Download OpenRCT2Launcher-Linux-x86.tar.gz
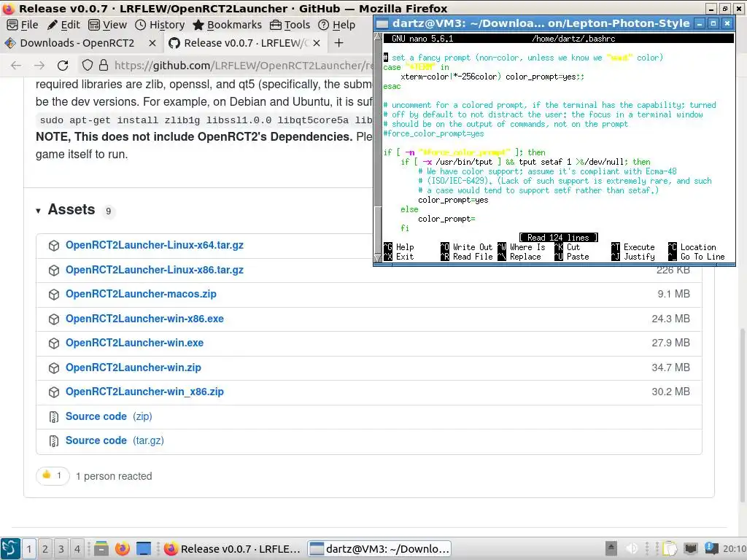The height and width of the screenshot is (560, 747). pyautogui.click(x=155, y=270)
